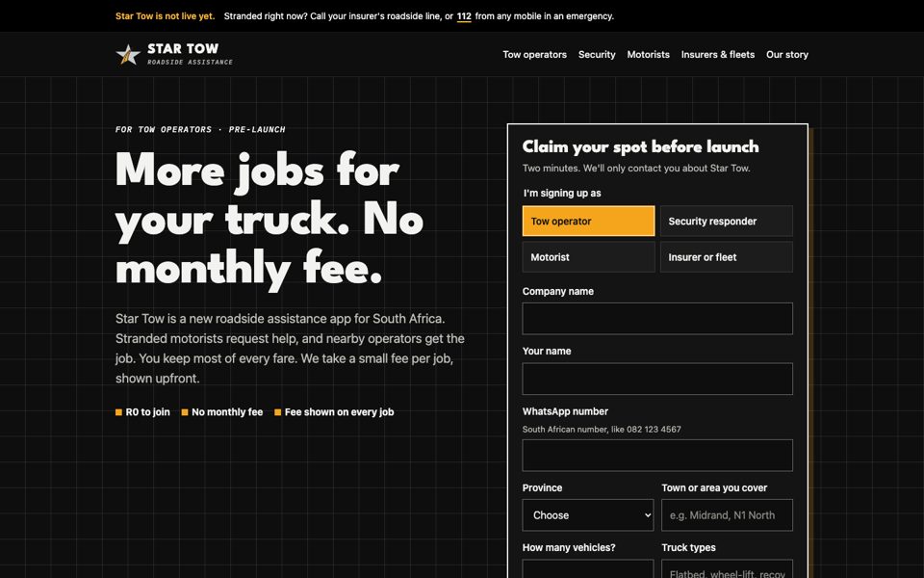The height and width of the screenshot is (578, 924).
Task: Click the 'South African number, like 082 123 4567' hint
Action: pos(602,430)
